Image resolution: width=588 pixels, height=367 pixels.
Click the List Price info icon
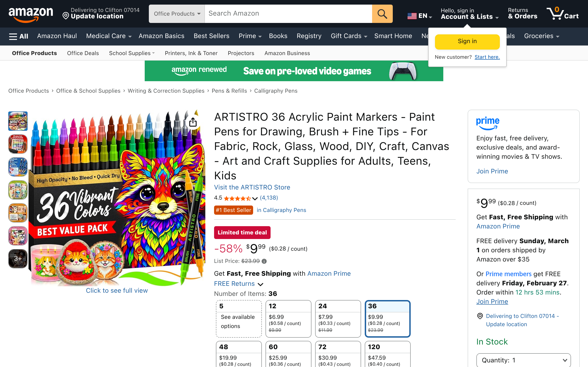pyautogui.click(x=264, y=261)
